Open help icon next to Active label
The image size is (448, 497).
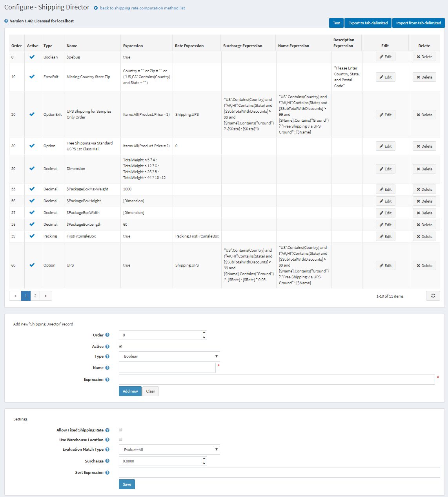[x=107, y=347]
